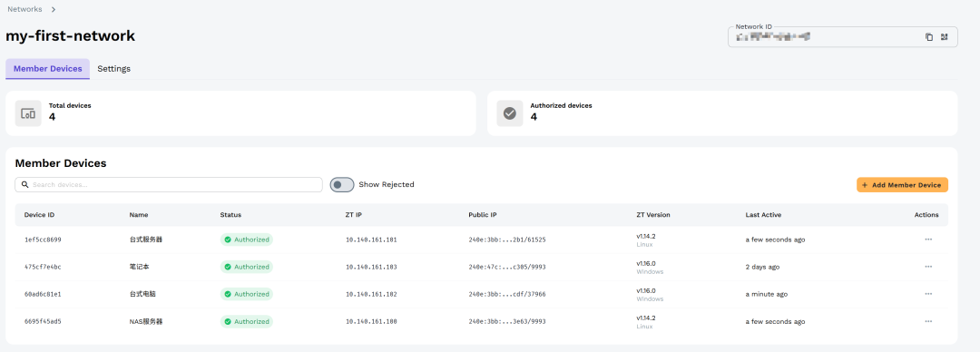Open actions menu for device 6695f45ad5
Viewport: 980px width, 352px height.
[x=928, y=321]
